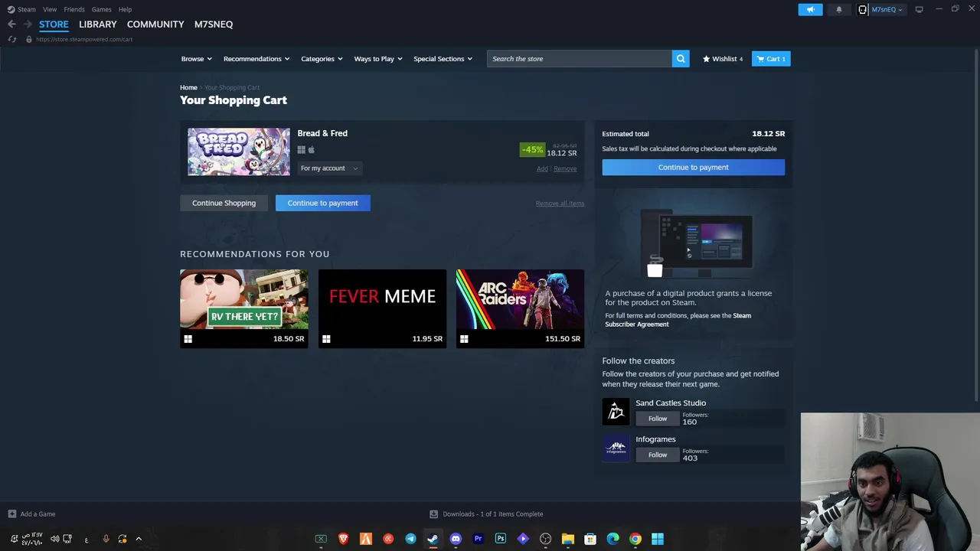Open FEVER MEME recommendation
Screen dimensions: 980x551
382,308
